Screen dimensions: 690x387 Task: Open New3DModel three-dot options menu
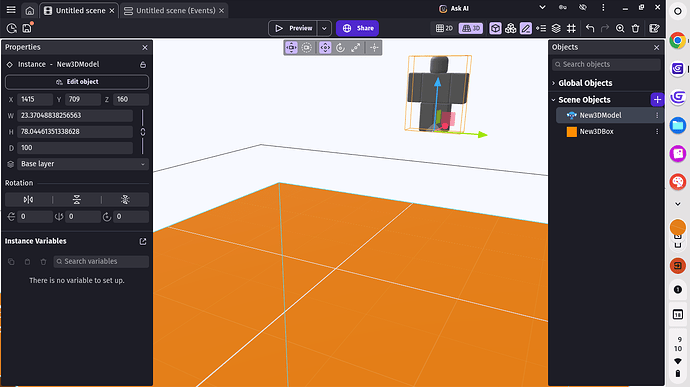pos(657,115)
